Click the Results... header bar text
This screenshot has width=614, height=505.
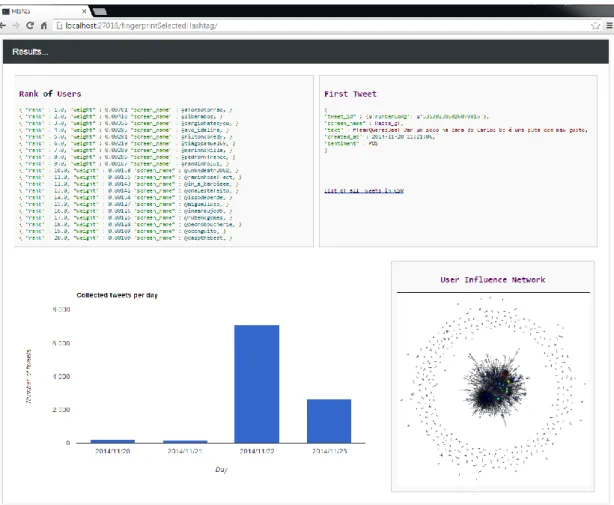(x=30, y=52)
